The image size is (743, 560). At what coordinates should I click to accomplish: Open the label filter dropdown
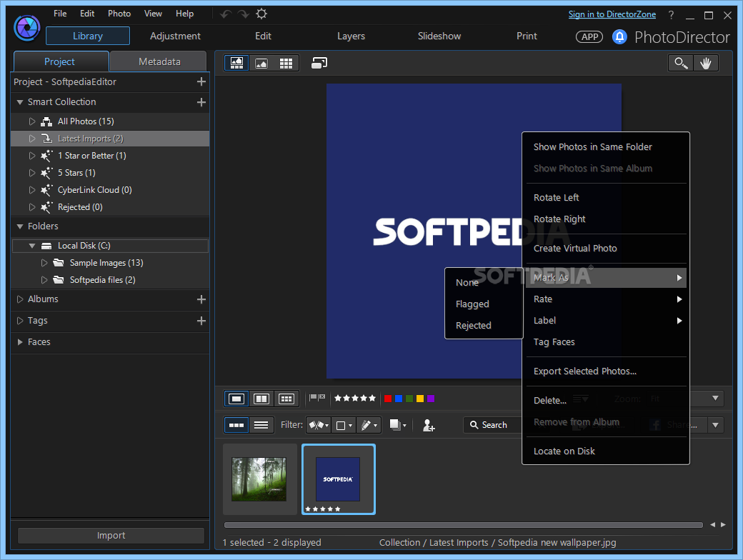[x=344, y=425]
